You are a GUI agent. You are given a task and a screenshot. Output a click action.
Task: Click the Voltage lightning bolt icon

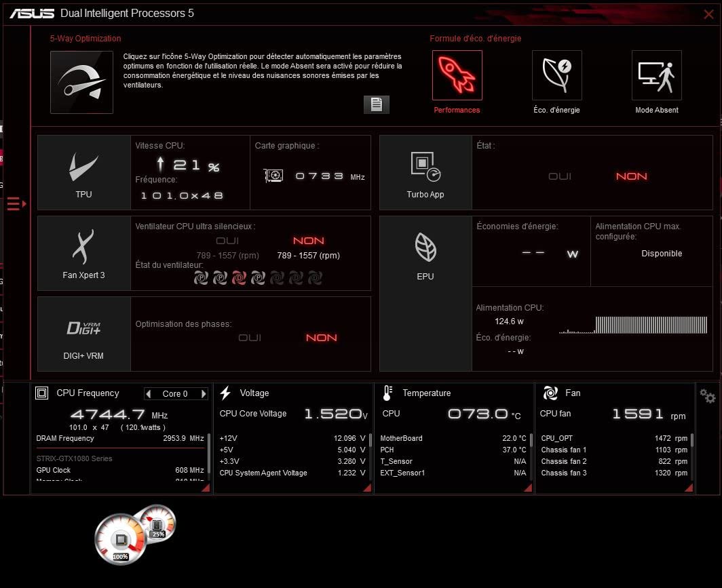[x=225, y=393]
